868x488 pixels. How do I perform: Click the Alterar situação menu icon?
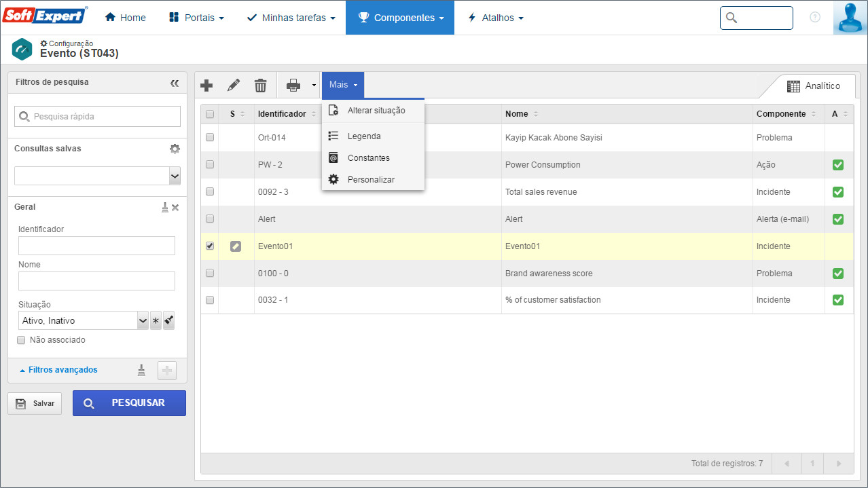(333, 110)
